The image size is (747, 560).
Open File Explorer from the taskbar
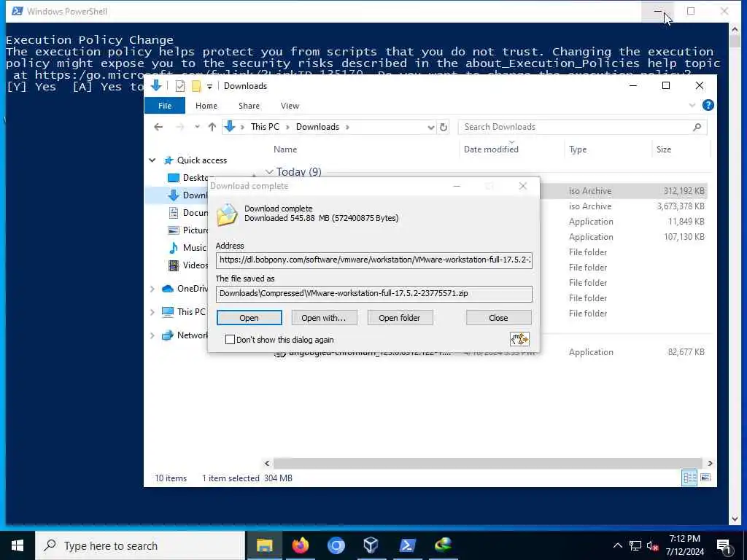[x=264, y=545]
